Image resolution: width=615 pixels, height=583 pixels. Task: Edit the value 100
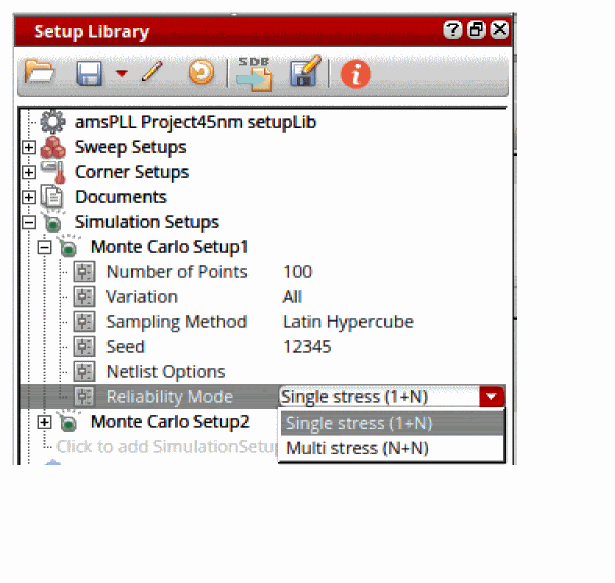(x=297, y=272)
